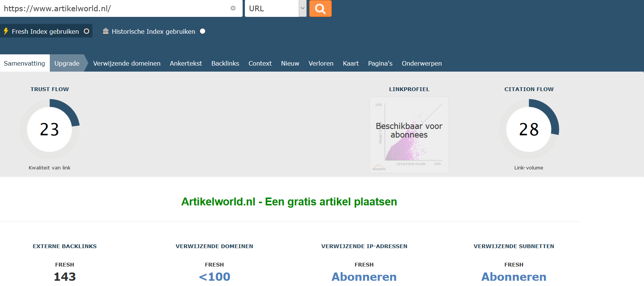Click the VERWIJZENDE SUBNETTEN heading
Viewport: 644px width, 286px height.
click(x=514, y=246)
